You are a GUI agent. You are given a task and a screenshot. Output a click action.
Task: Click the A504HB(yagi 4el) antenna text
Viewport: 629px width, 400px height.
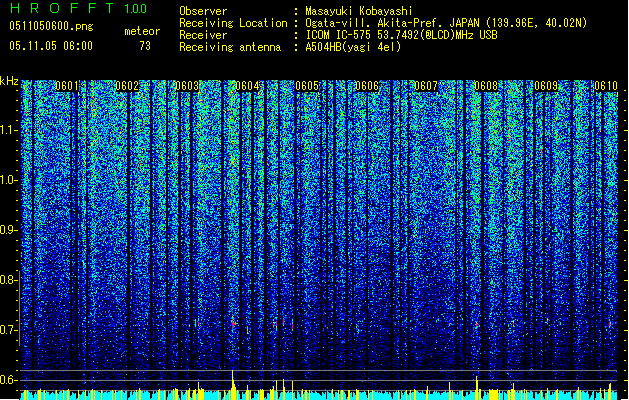[353, 47]
